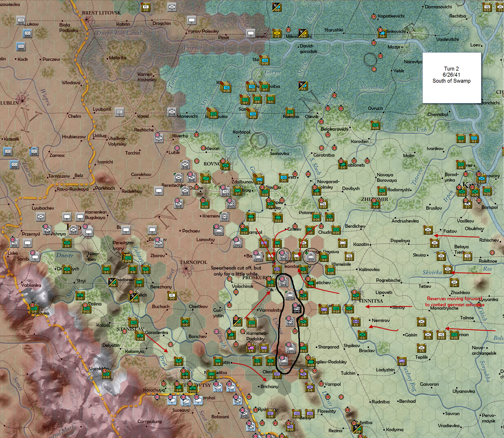This screenshot has width=504, height=438.
Task: Select the black 8=8 German counter
Action: point(297,309)
